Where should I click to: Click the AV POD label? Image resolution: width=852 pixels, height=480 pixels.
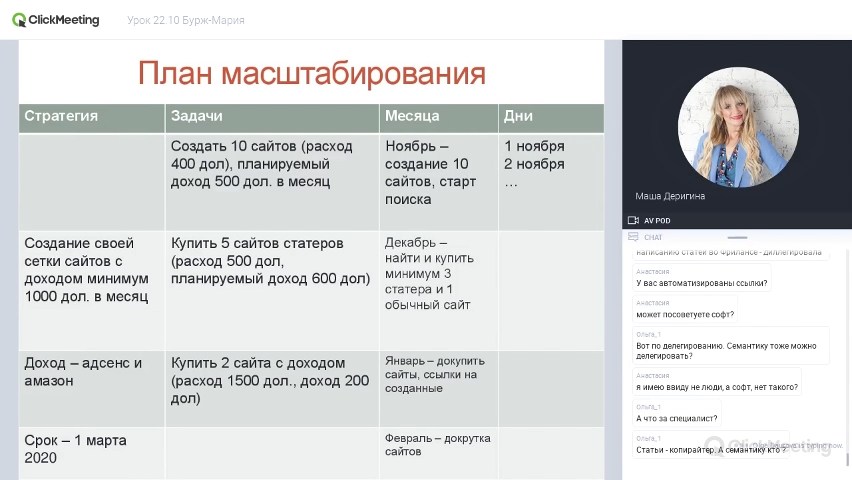point(657,221)
